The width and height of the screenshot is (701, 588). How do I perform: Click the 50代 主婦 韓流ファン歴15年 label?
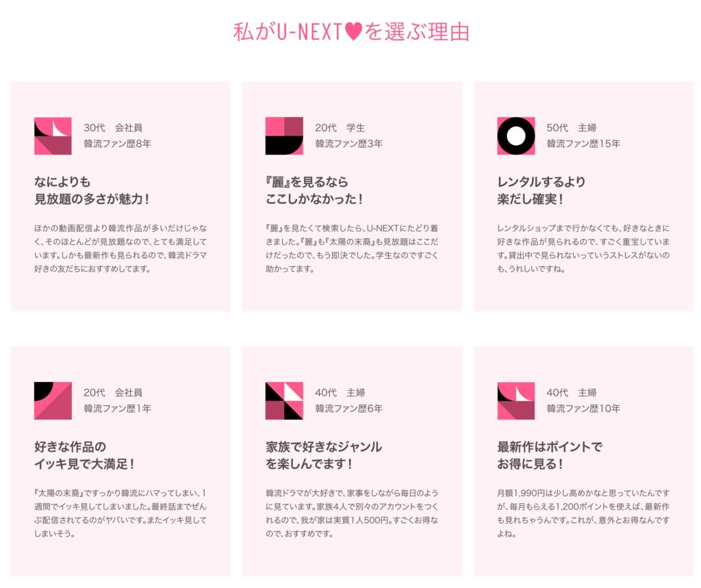coord(583,136)
